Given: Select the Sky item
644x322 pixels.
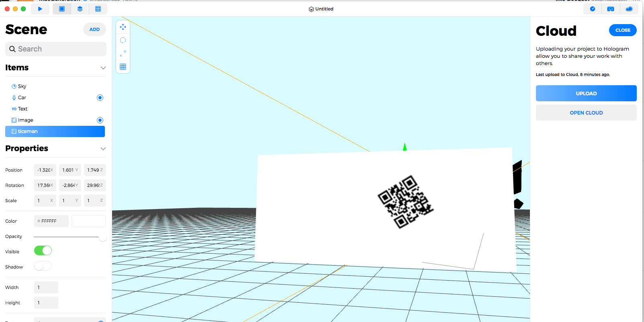Looking at the screenshot, I should pos(55,86).
